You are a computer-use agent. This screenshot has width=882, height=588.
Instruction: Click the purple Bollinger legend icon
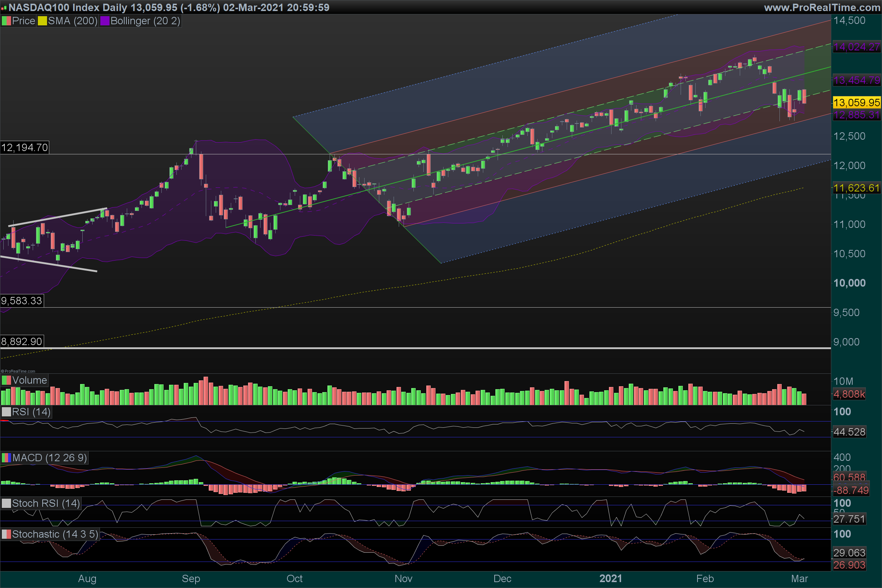pyautogui.click(x=105, y=21)
